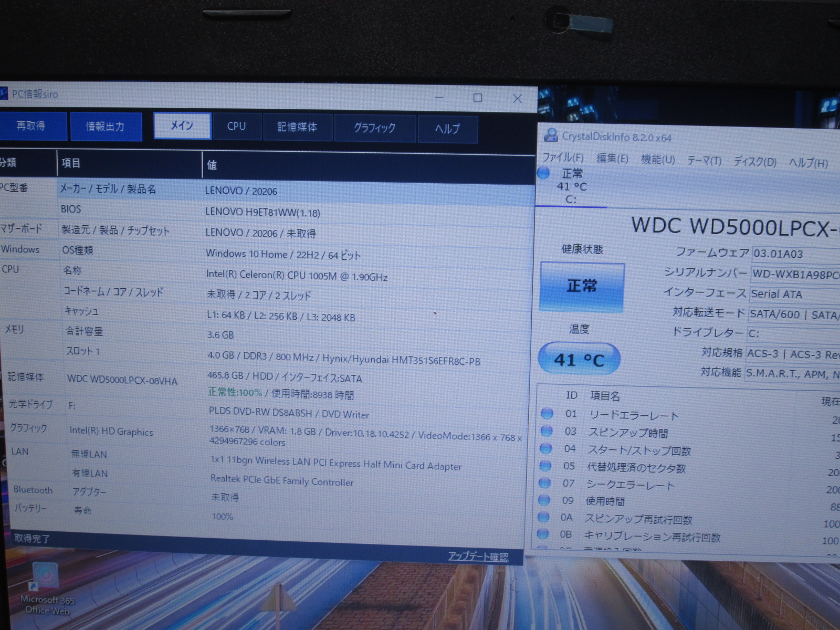Click the 41 °C temperature button
The image size is (840, 630).
(579, 360)
